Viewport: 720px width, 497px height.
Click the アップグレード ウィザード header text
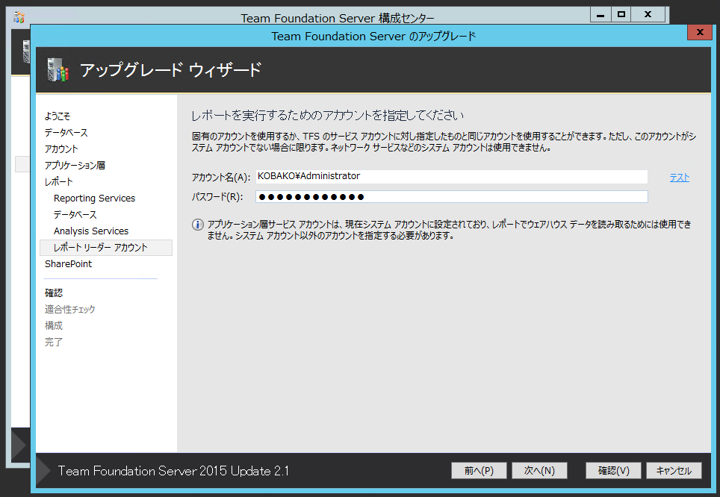[x=171, y=70]
